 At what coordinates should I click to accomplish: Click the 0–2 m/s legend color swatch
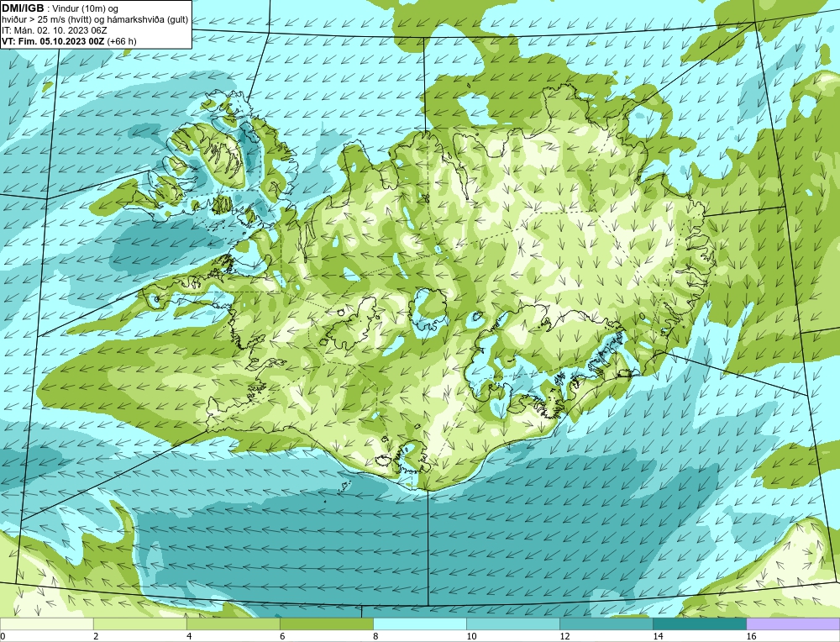[x=46, y=624]
